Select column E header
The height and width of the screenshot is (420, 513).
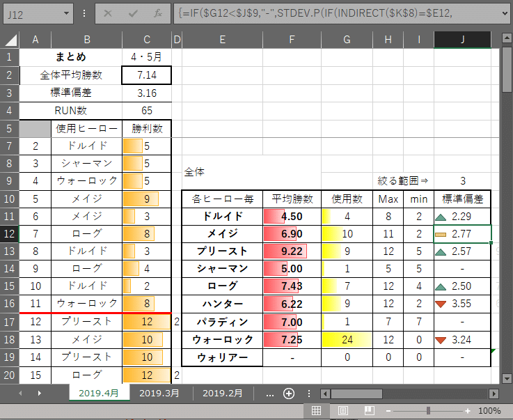tap(223, 40)
